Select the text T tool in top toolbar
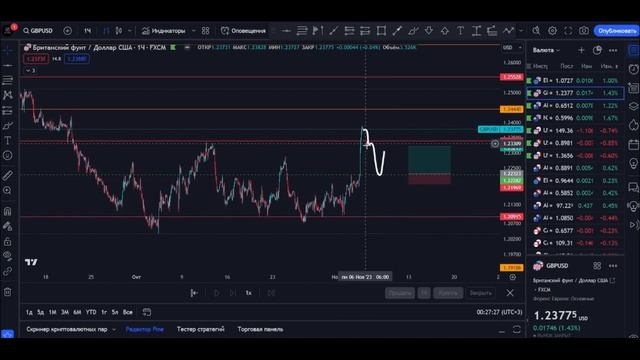This screenshot has width=640, height=360. point(460,31)
